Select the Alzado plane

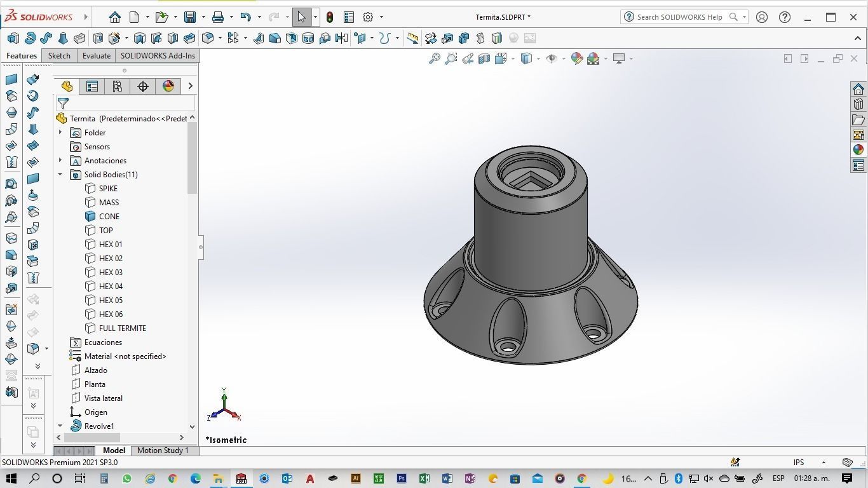click(96, 370)
